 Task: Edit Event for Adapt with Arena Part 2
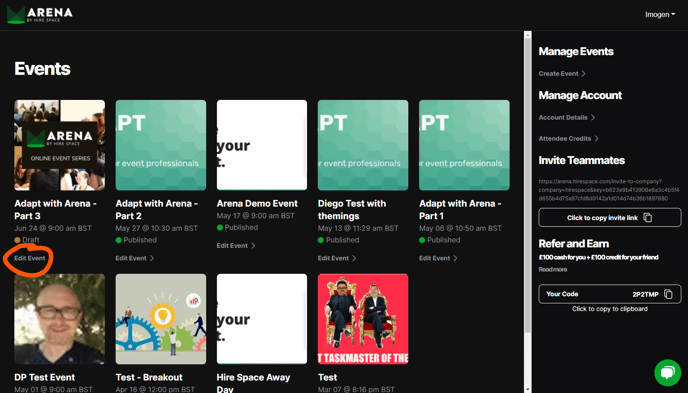coord(134,258)
